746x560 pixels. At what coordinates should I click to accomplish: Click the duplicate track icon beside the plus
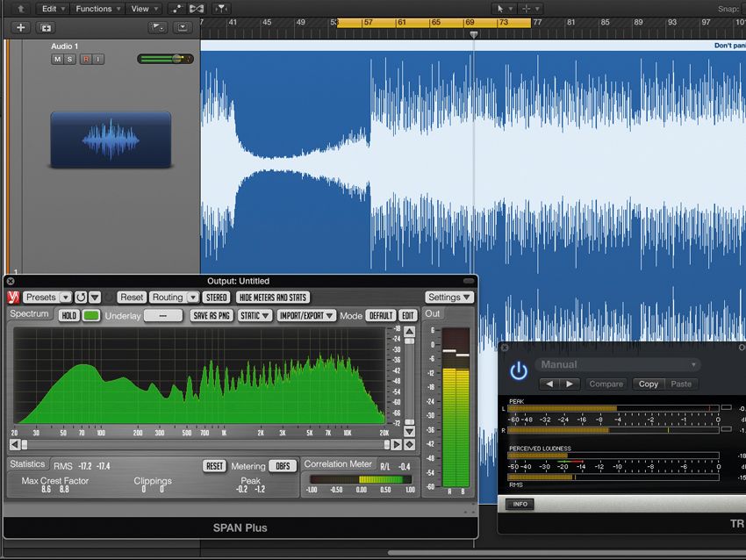pos(46,27)
